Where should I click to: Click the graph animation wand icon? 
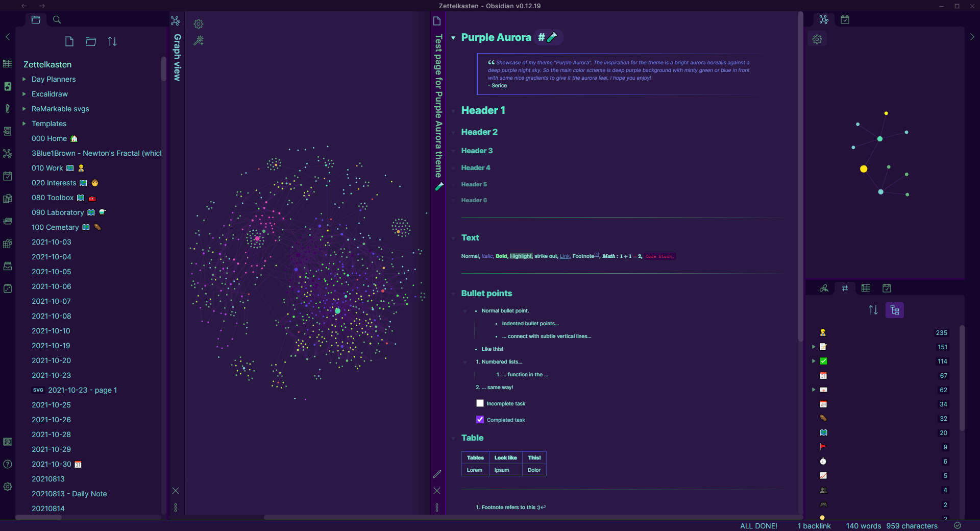click(199, 40)
